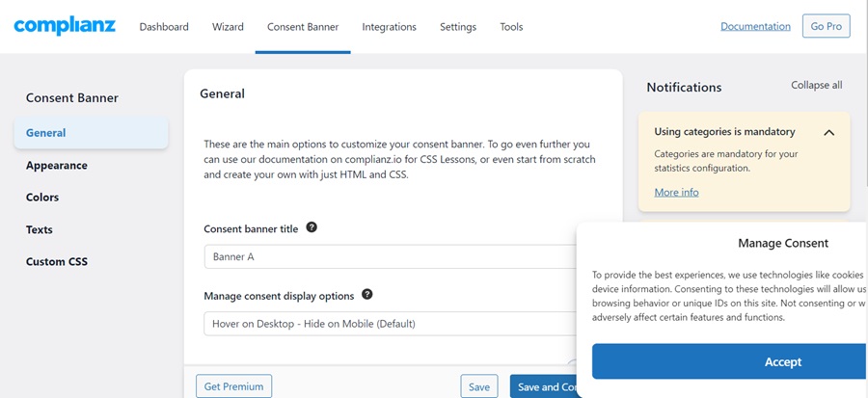This screenshot has height=398, width=868.
Task: Select General in the Consent Banner sidebar
Action: coord(92,133)
